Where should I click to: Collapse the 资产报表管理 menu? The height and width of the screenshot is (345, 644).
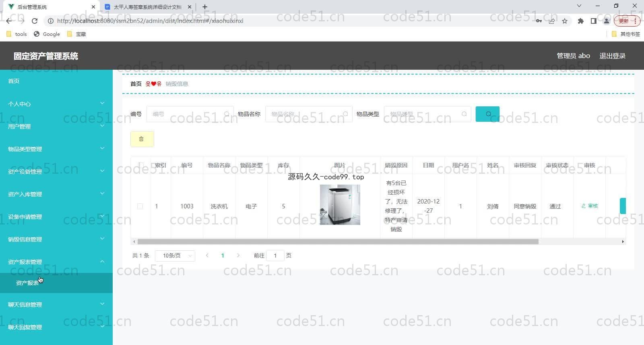coord(56,262)
